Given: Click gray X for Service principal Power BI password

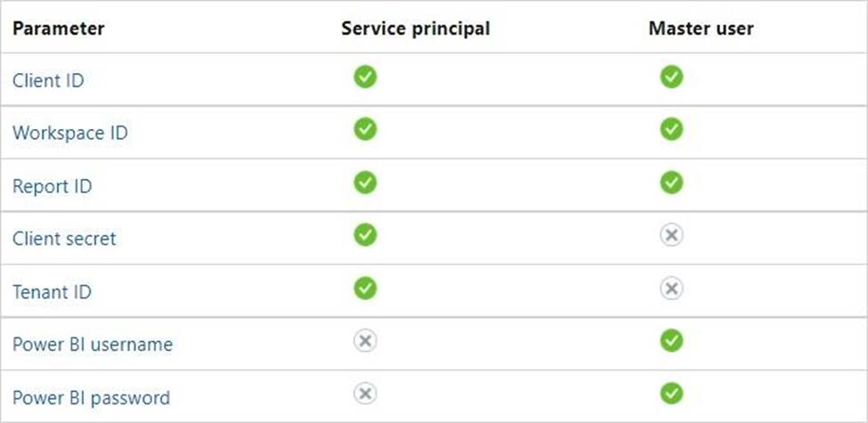Looking at the screenshot, I should 365,393.
